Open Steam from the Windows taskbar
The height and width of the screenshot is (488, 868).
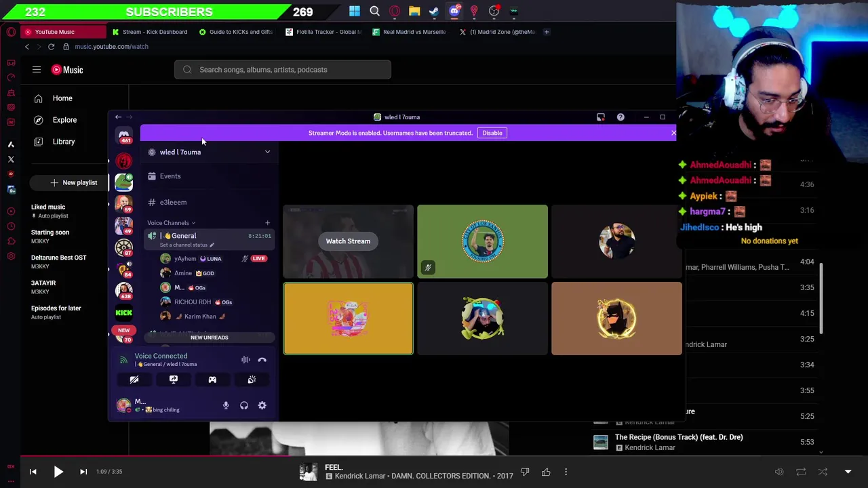[434, 11]
